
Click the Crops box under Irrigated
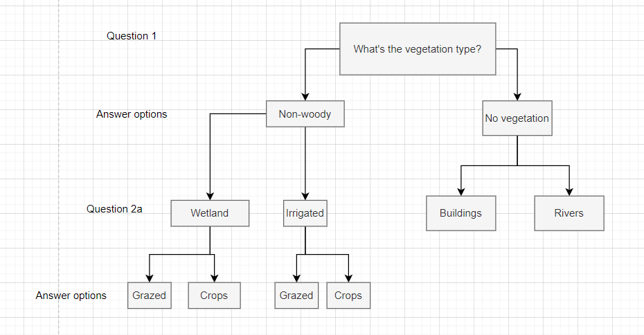(x=348, y=296)
